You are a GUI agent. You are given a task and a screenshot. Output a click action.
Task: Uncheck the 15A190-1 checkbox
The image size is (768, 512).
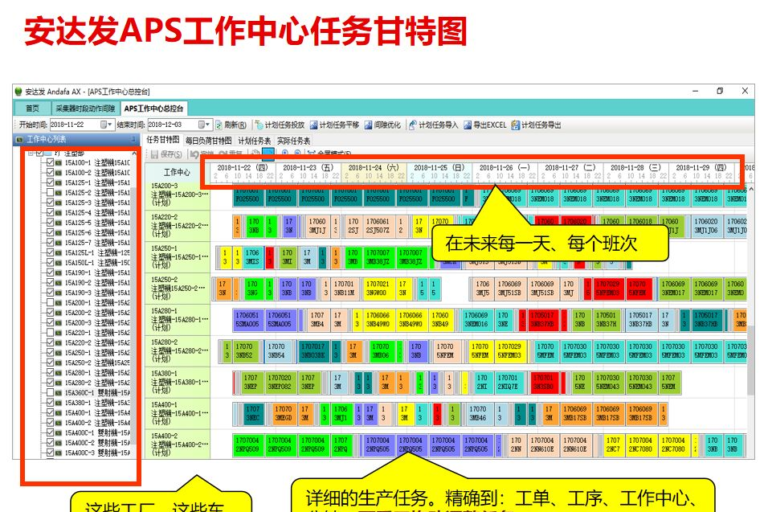[x=50, y=272]
